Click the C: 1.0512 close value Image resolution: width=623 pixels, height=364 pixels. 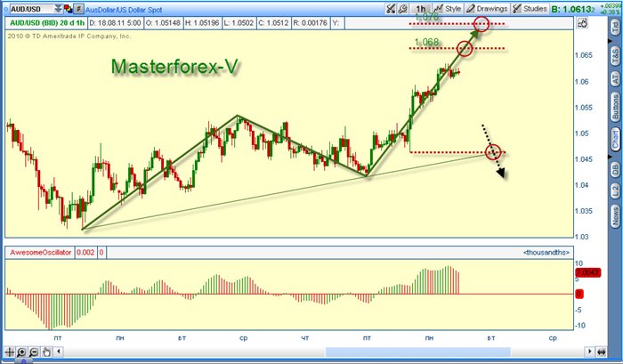click(273, 23)
